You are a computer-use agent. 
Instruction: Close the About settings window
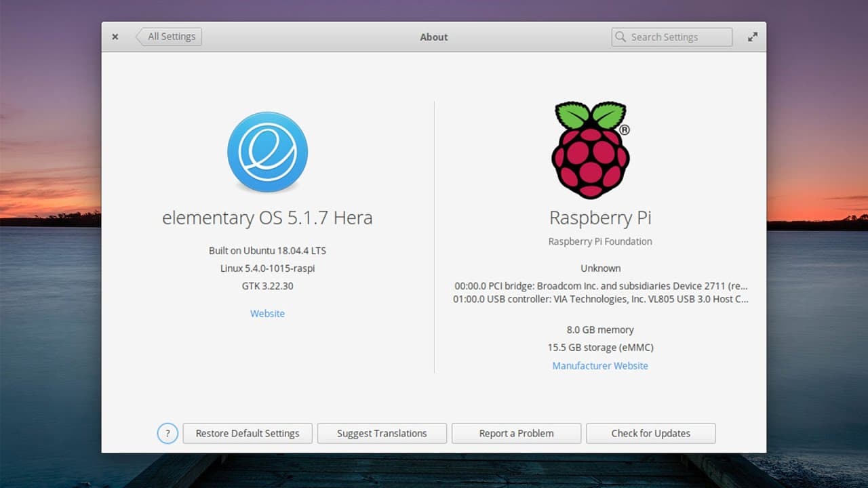click(x=115, y=37)
